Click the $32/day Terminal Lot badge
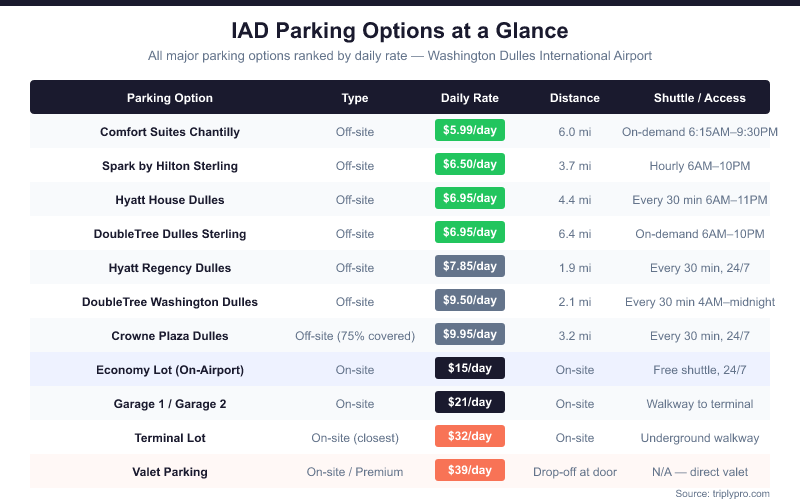 point(470,437)
